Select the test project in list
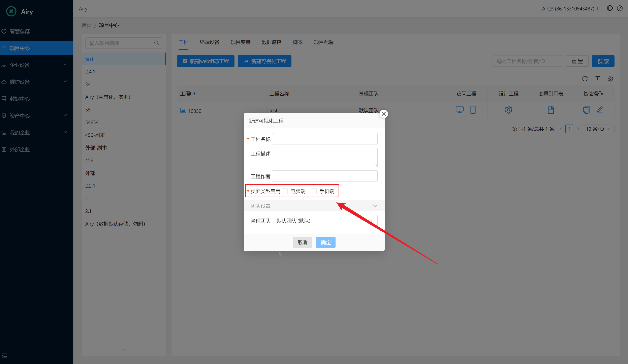628x364 pixels. click(124, 59)
